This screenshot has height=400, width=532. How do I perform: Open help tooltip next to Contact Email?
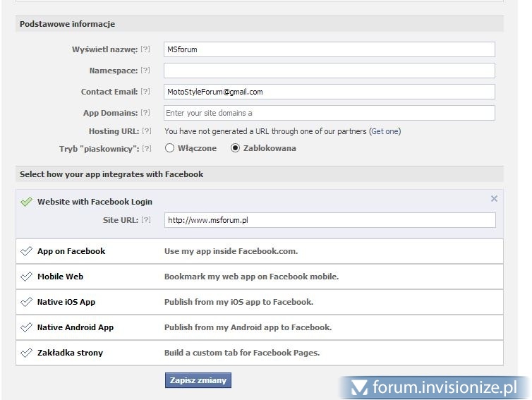pos(145,92)
